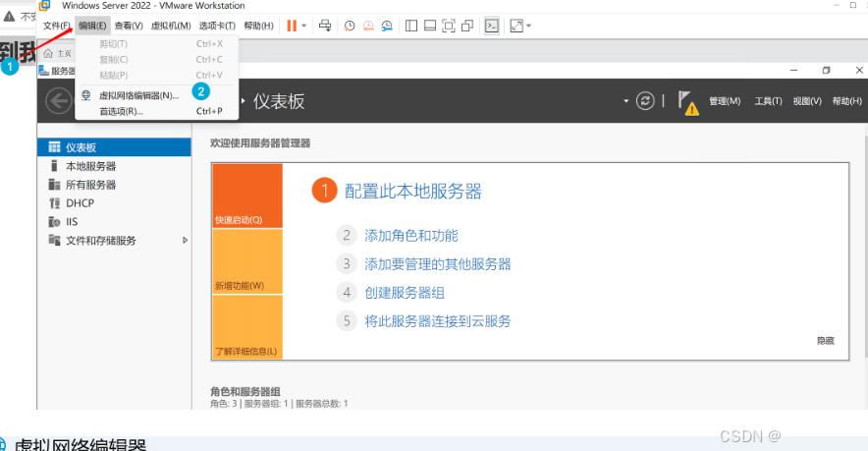Select 虚拟网络编辑器(N)... menu entry
The width and height of the screenshot is (868, 451).
(157, 95)
